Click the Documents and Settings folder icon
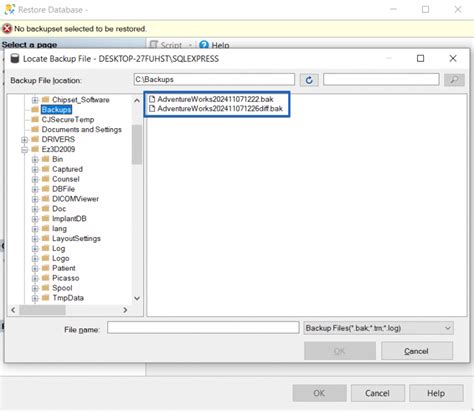The height and width of the screenshot is (411, 474). click(x=35, y=129)
